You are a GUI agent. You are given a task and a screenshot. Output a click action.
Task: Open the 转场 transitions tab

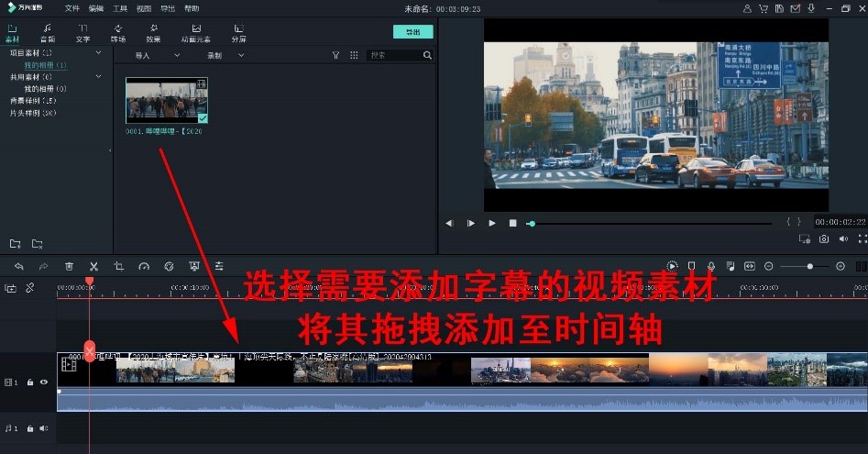tap(118, 33)
